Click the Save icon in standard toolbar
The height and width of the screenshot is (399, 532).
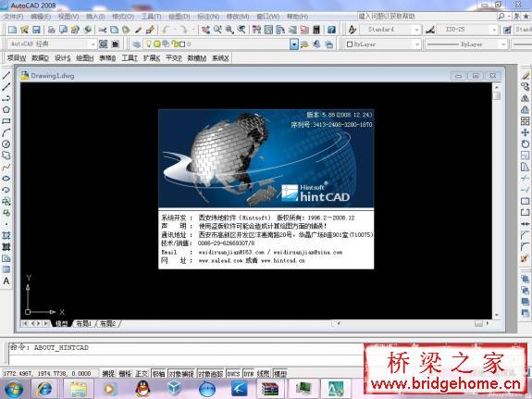[x=36, y=30]
